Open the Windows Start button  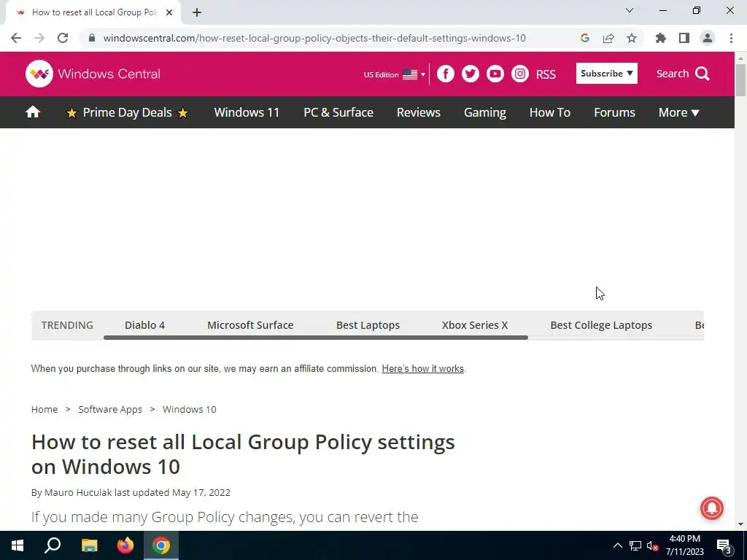point(18,545)
